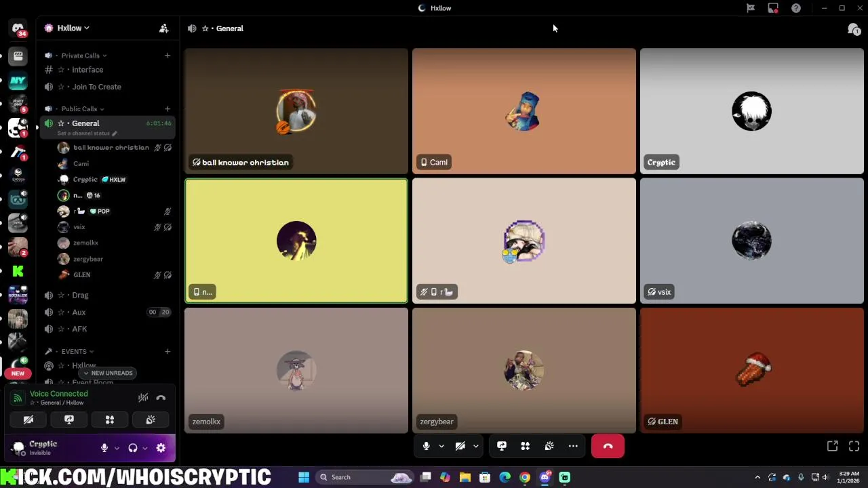Focus the GLEN video tile
This screenshot has height=488, width=868.
click(x=752, y=371)
